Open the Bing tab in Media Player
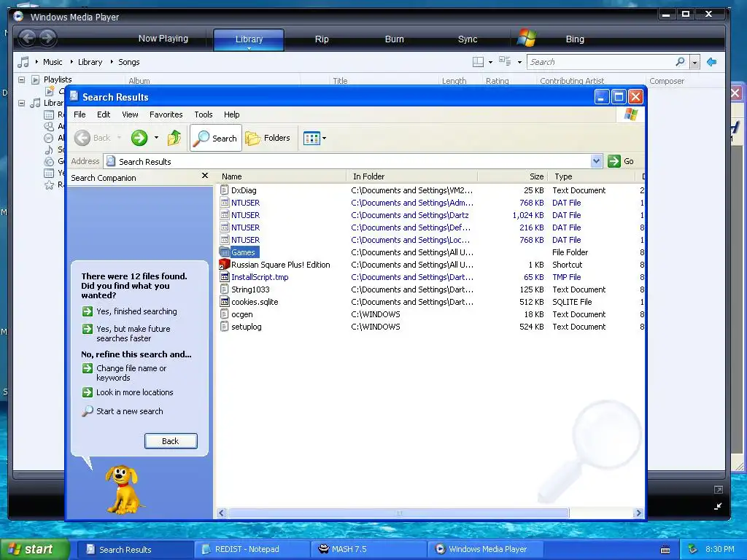This screenshot has height=560, width=747. click(575, 39)
